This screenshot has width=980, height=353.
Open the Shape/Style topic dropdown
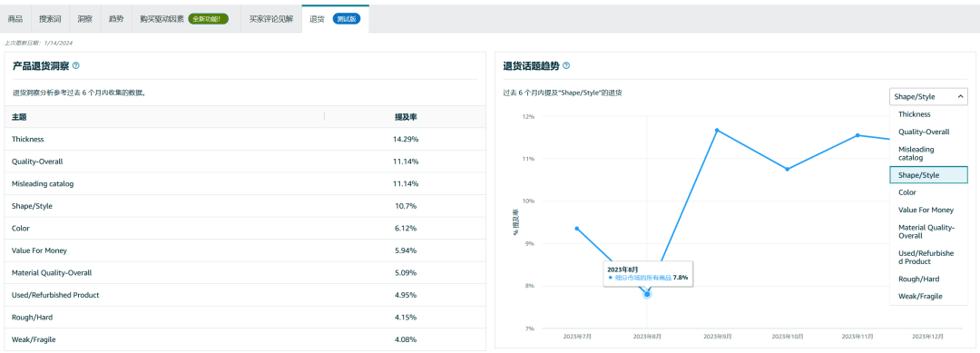[x=928, y=97]
